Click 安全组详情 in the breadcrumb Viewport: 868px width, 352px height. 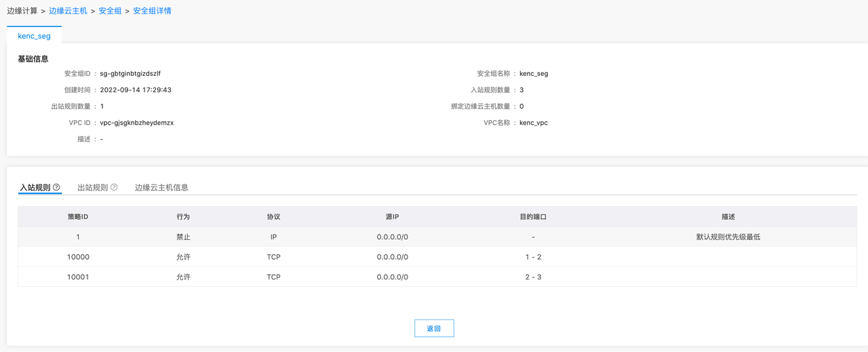(152, 11)
